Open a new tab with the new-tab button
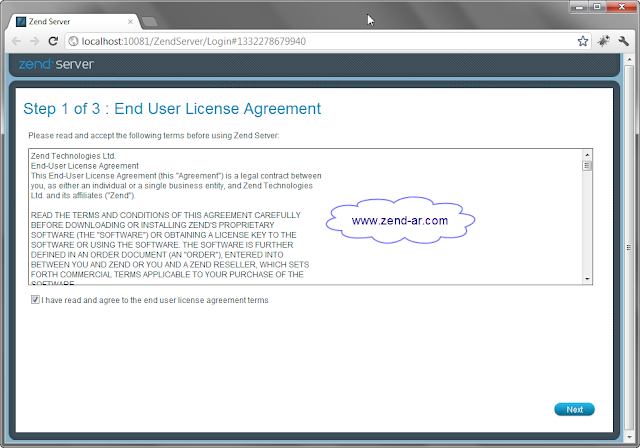The image size is (640, 448). [149, 22]
